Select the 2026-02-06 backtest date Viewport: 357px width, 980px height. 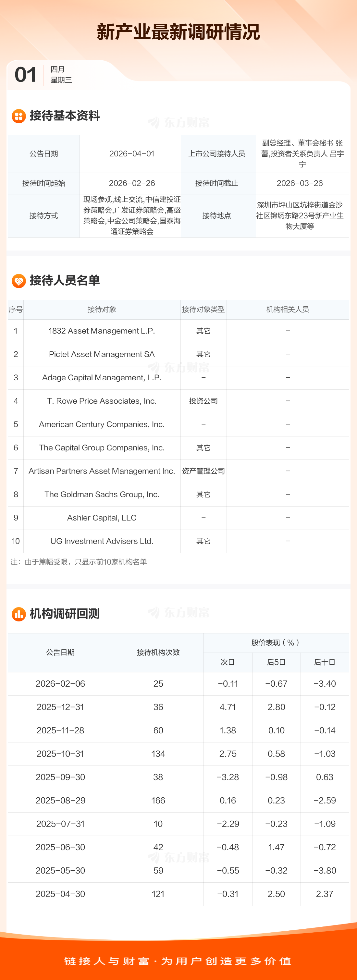[x=60, y=684]
